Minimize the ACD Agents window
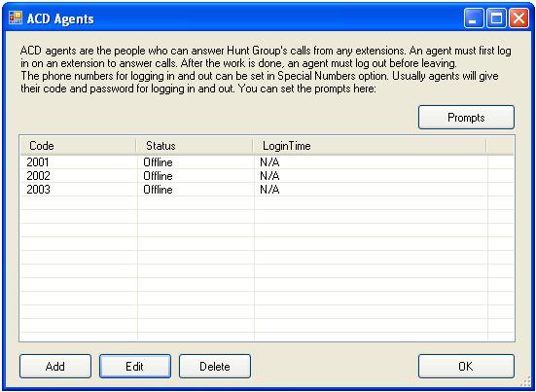This screenshot has height=392, width=536. pyautogui.click(x=474, y=18)
